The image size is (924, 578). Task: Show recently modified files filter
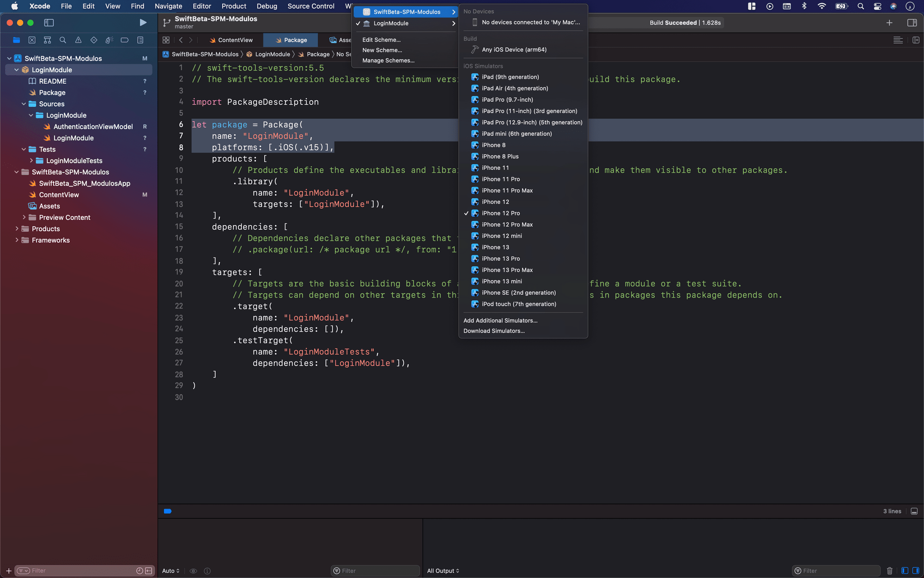tap(140, 571)
